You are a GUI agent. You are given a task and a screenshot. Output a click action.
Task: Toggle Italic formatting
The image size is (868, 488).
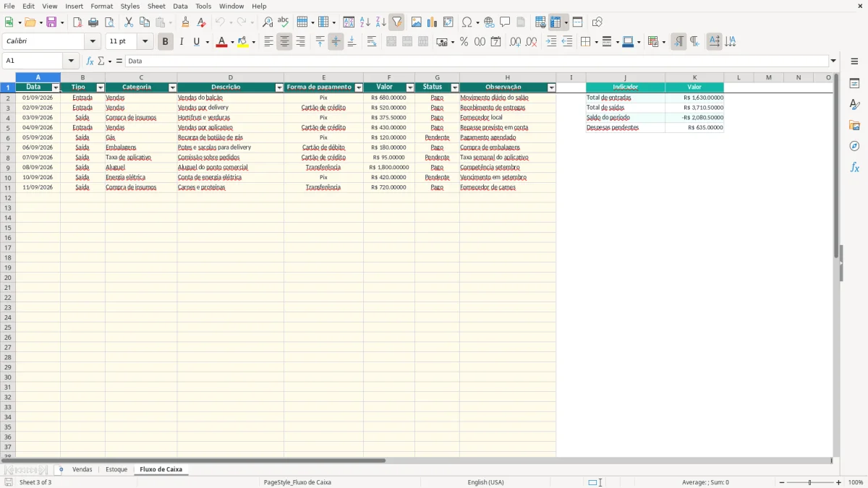(x=181, y=42)
